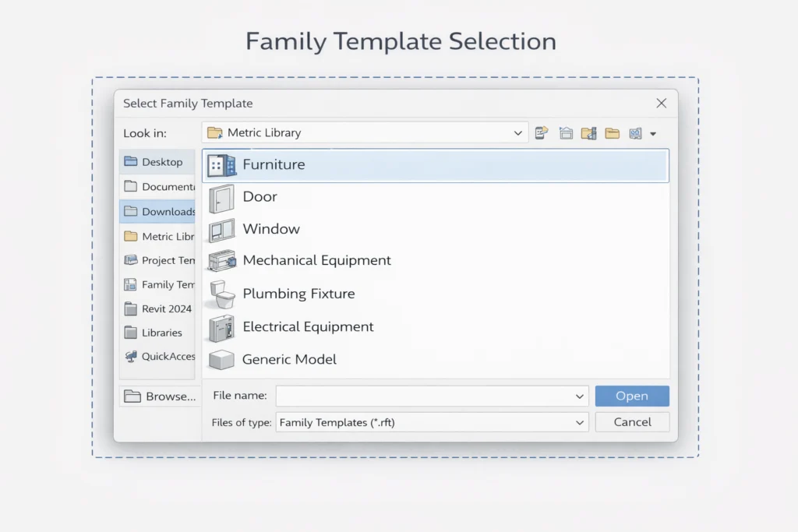Choose the Mechanical Equipment template

tap(317, 260)
